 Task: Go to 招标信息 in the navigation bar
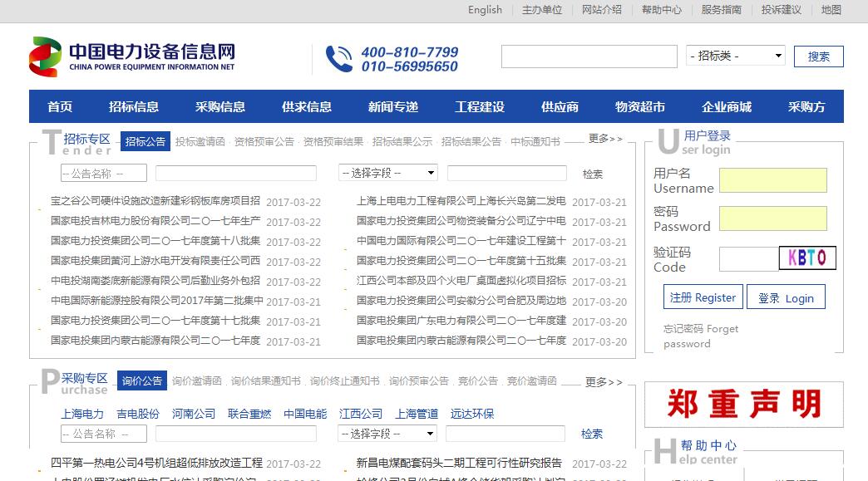coord(134,107)
